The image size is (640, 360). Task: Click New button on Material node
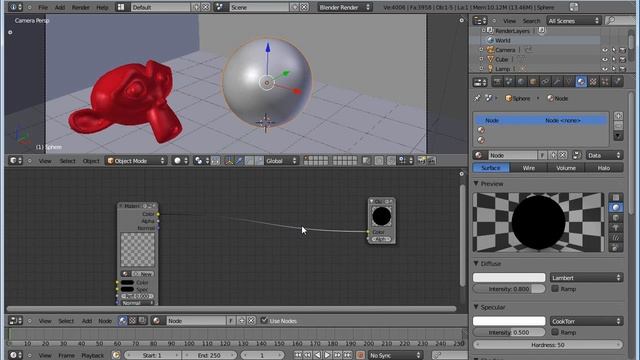[x=142, y=273]
